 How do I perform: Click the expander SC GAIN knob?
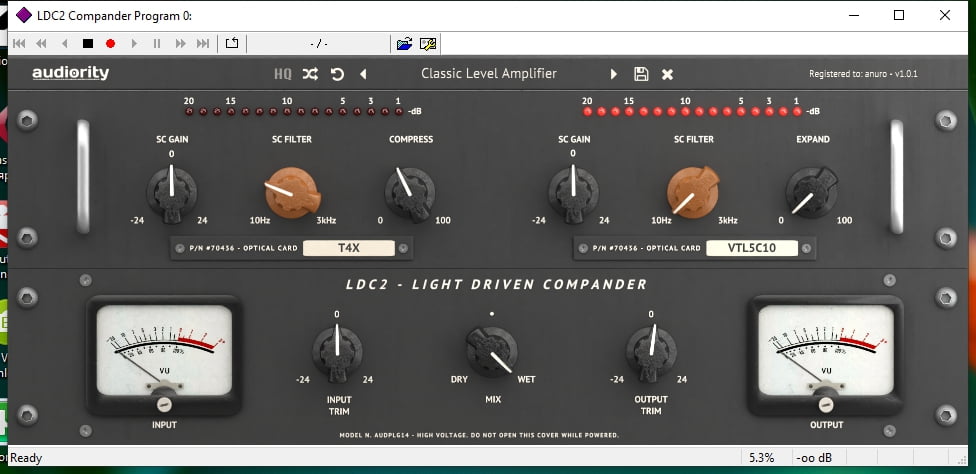click(573, 192)
